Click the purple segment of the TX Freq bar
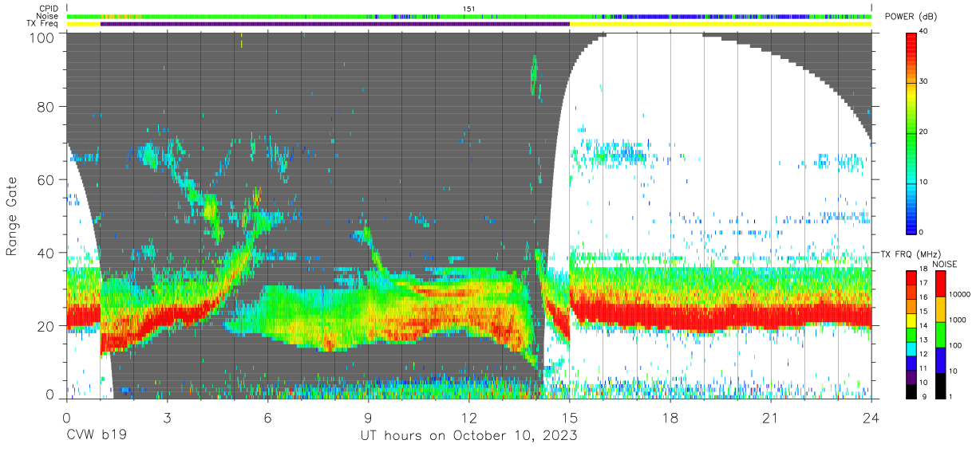 point(335,24)
